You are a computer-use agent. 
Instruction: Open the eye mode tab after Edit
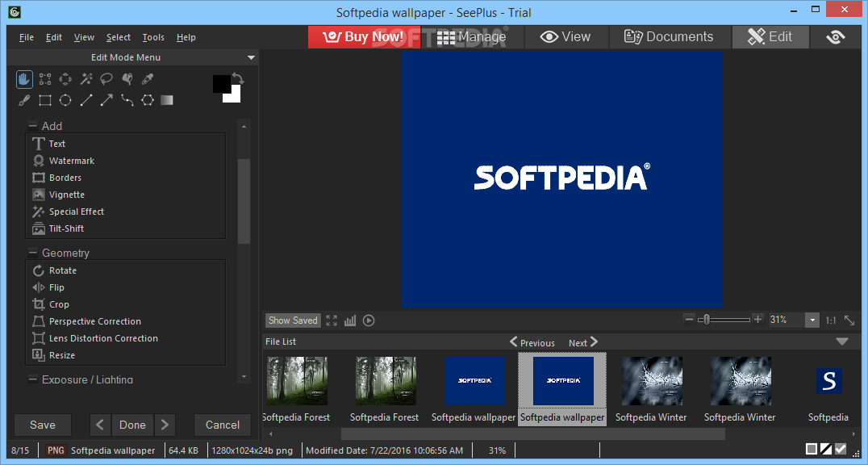pyautogui.click(x=836, y=37)
